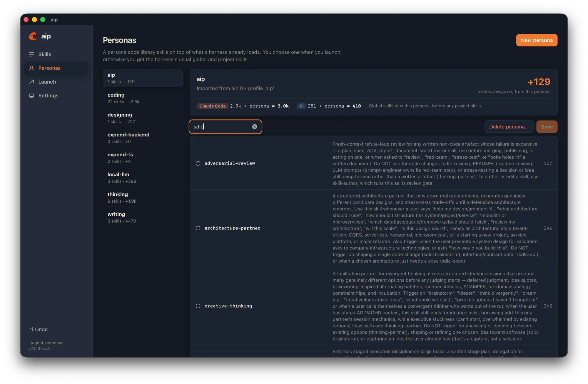
Task: Enable the creative-thinking skill checkbox
Action: click(x=198, y=306)
